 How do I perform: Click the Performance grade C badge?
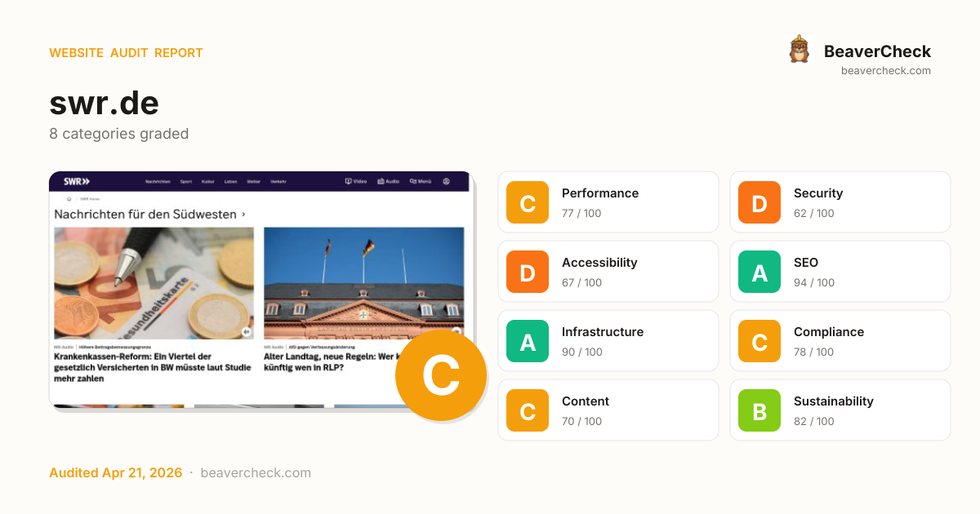tap(528, 202)
